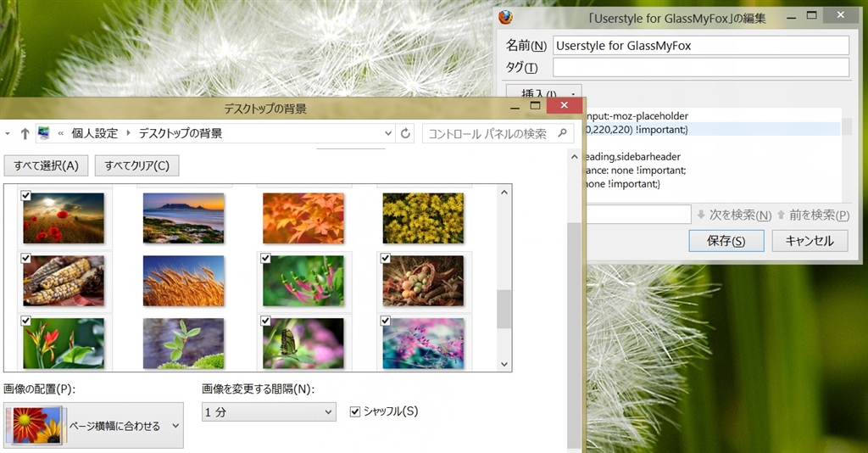The width and height of the screenshot is (868, 453).
Task: Click the wallpaper list scrollbar thumb
Action: [504, 309]
